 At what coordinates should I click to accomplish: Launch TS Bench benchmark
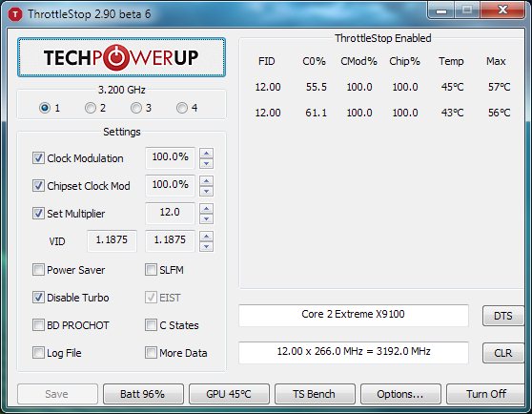tap(315, 394)
